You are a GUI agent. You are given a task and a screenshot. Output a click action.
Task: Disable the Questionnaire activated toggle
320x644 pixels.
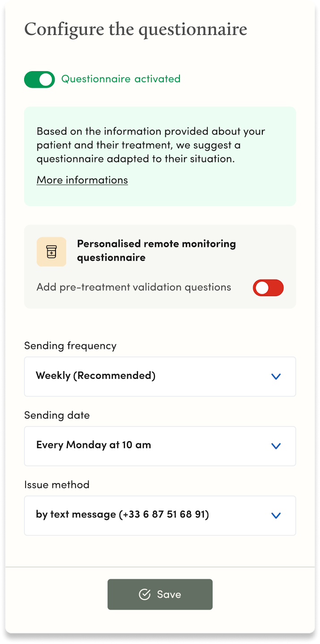tap(39, 80)
